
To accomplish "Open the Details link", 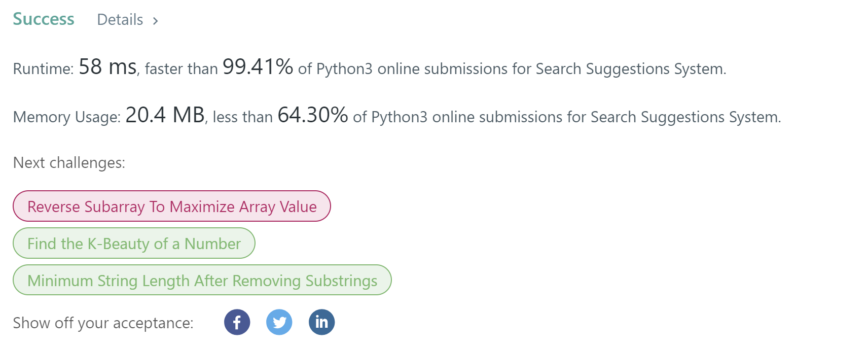I will pos(120,20).
